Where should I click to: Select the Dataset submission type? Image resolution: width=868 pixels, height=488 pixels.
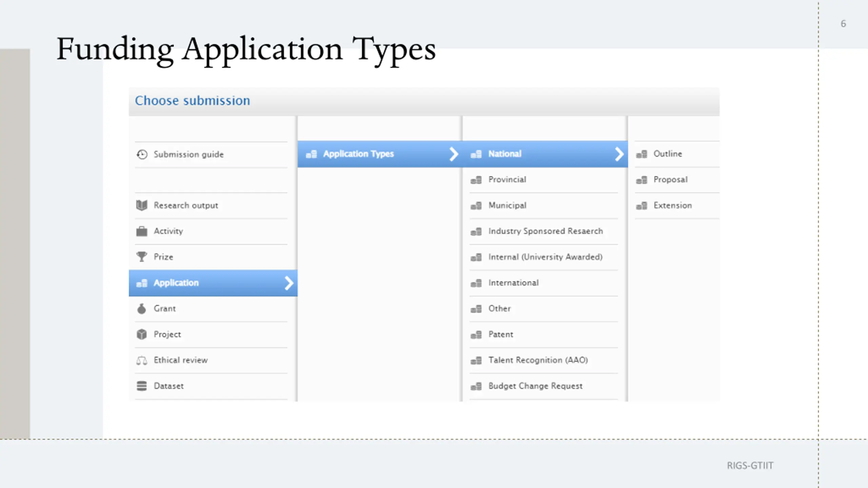pyautogui.click(x=211, y=386)
